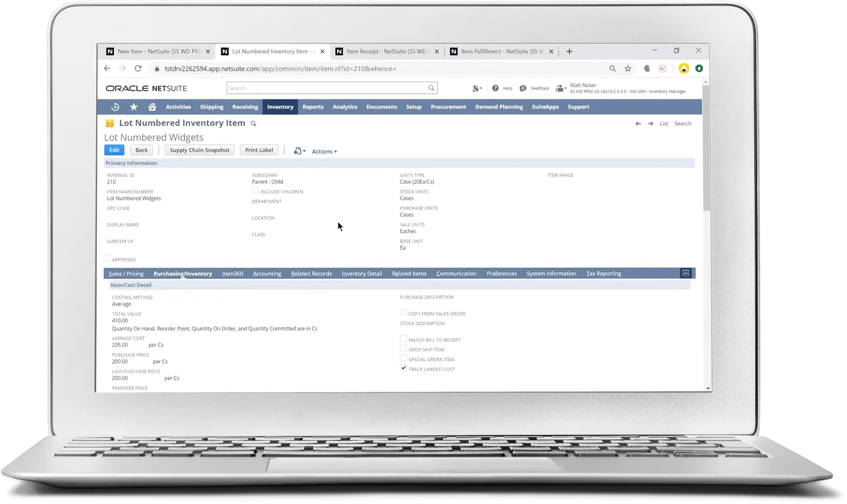Toggle Copy From Sales Order checkbox
847x504 pixels.
click(x=404, y=313)
